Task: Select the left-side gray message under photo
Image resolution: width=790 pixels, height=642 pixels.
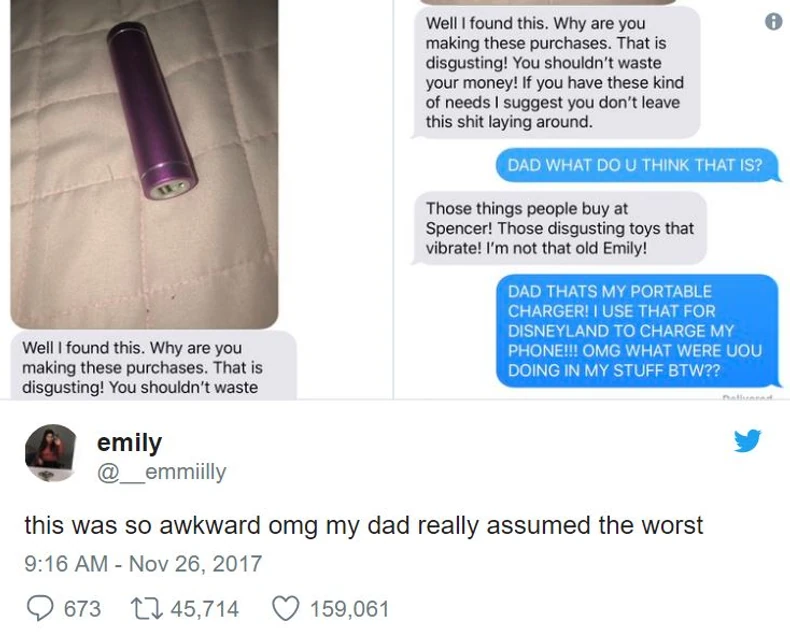Action: tap(153, 366)
